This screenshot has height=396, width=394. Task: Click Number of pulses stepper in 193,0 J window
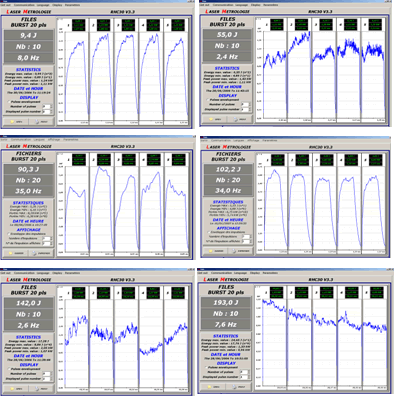[249, 372]
